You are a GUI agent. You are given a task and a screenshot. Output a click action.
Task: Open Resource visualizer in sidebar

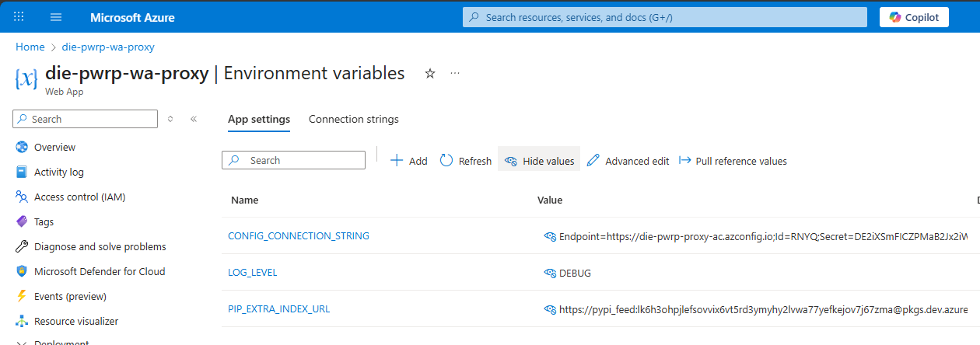(x=76, y=321)
